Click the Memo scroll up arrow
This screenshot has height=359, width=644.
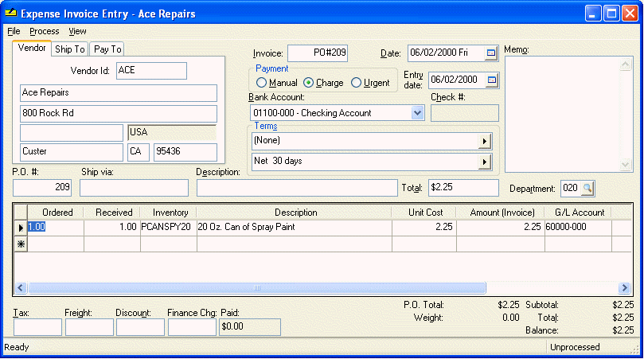pyautogui.click(x=626, y=64)
